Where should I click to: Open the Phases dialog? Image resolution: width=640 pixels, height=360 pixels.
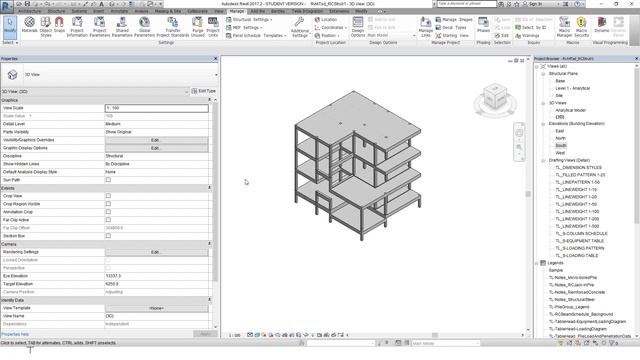pos(483,25)
